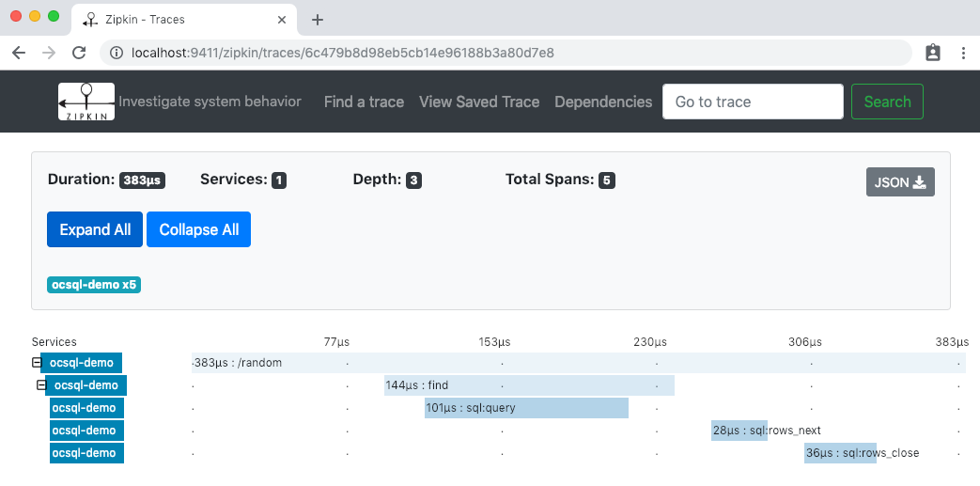Focus the Go to trace input
This screenshot has width=980, height=486.
click(754, 102)
